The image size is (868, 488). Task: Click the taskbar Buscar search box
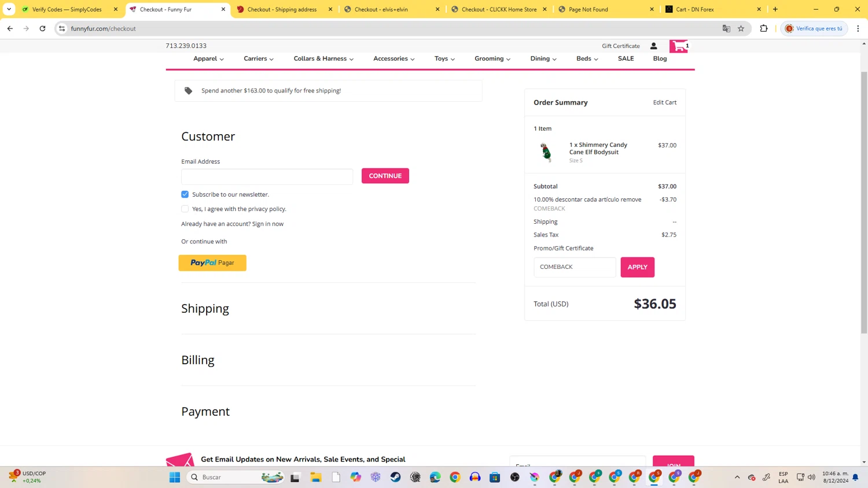coord(236,477)
